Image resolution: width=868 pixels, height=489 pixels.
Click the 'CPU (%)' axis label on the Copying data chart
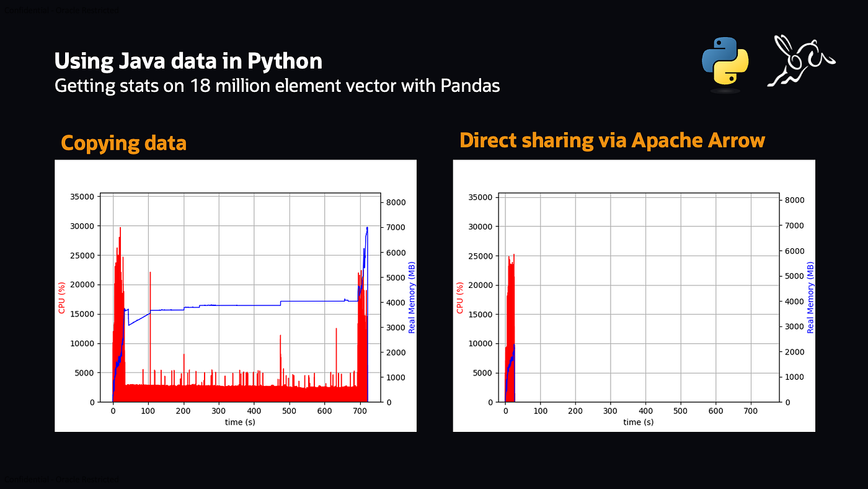coord(62,297)
